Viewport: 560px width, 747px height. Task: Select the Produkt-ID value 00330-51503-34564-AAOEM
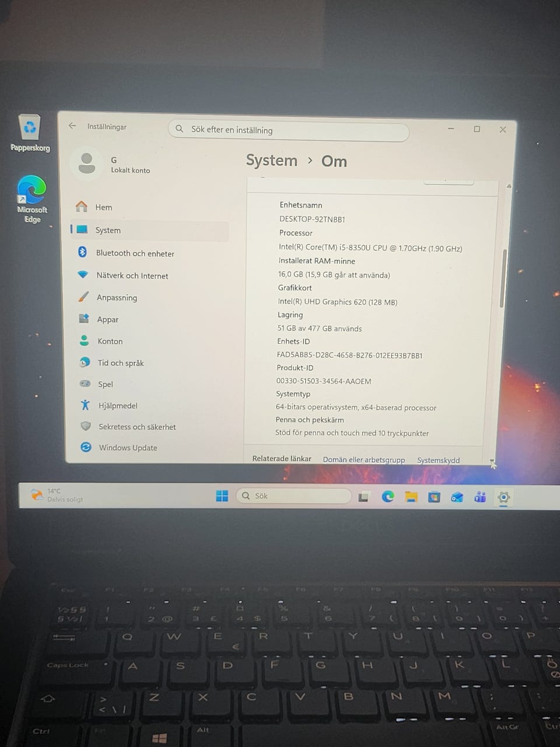coord(324,381)
